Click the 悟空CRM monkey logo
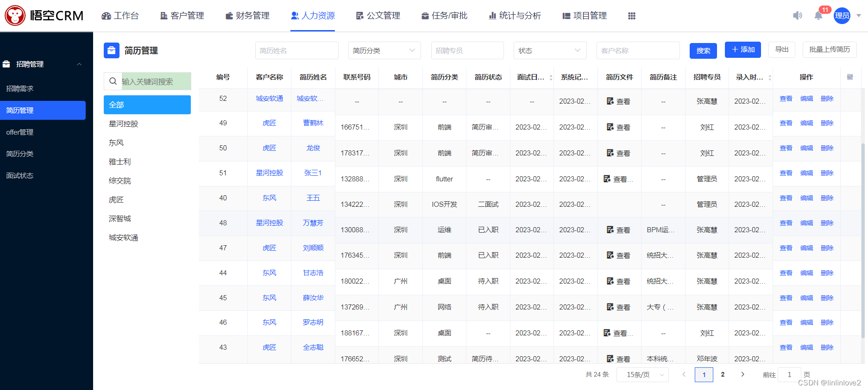 point(15,16)
